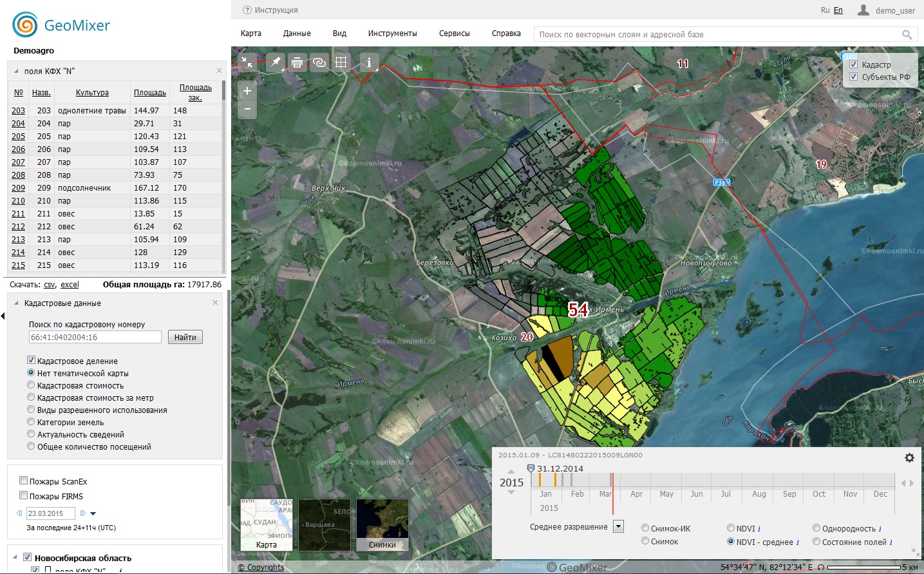
Task: Switch language to En
Action: 838,10
